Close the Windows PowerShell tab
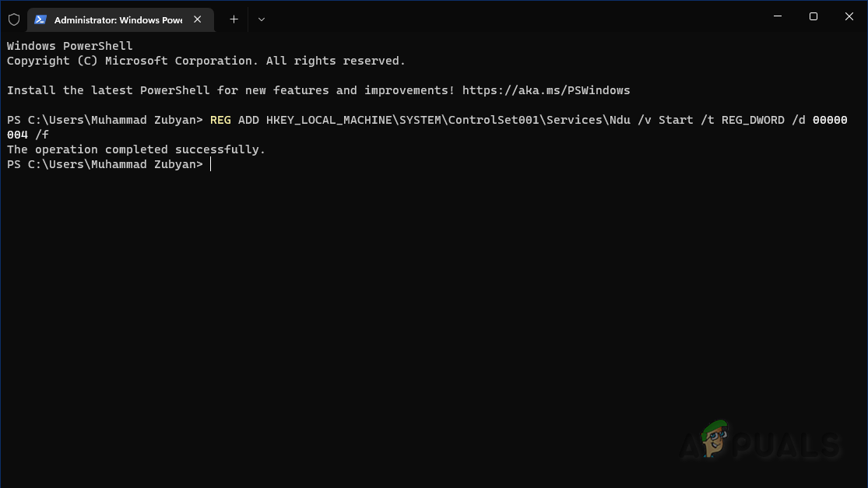 (x=199, y=19)
